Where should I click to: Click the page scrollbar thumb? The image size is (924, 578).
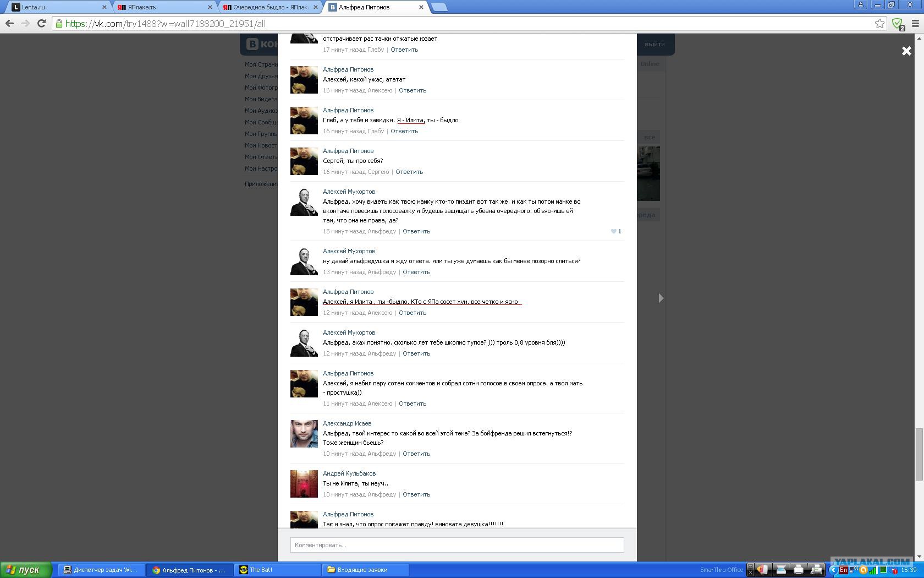pos(919,454)
